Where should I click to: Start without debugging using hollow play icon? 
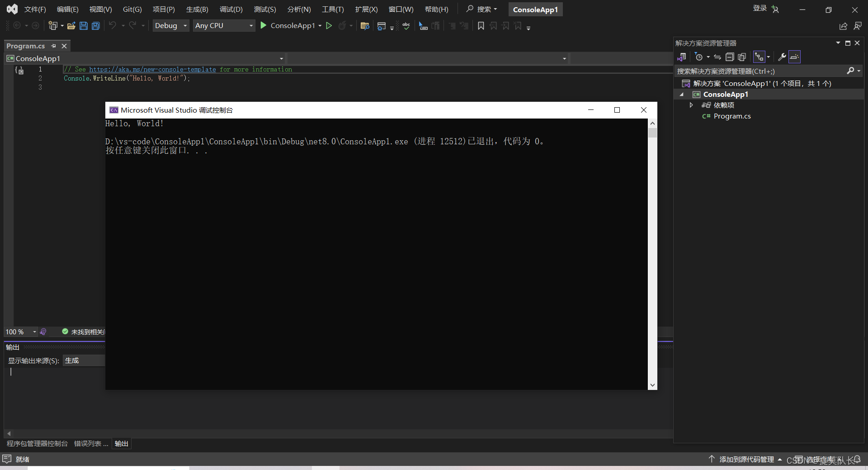click(x=329, y=26)
